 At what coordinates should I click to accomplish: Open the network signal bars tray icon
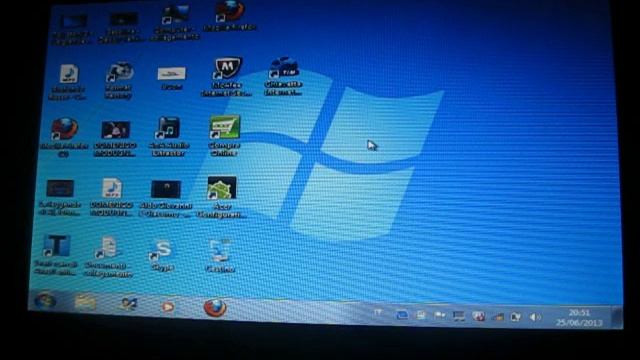pyautogui.click(x=498, y=316)
